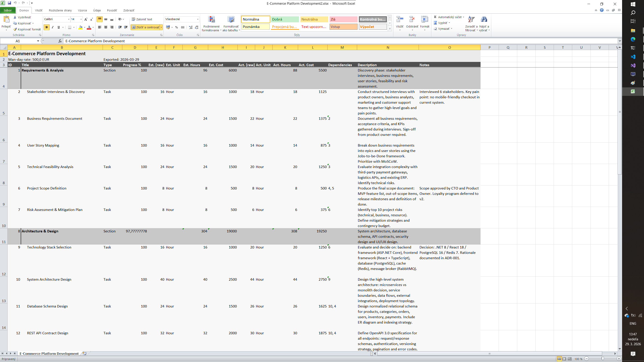Apply the Neutrálna cell style
Image resolution: width=644 pixels, height=362 pixels.
314,19
